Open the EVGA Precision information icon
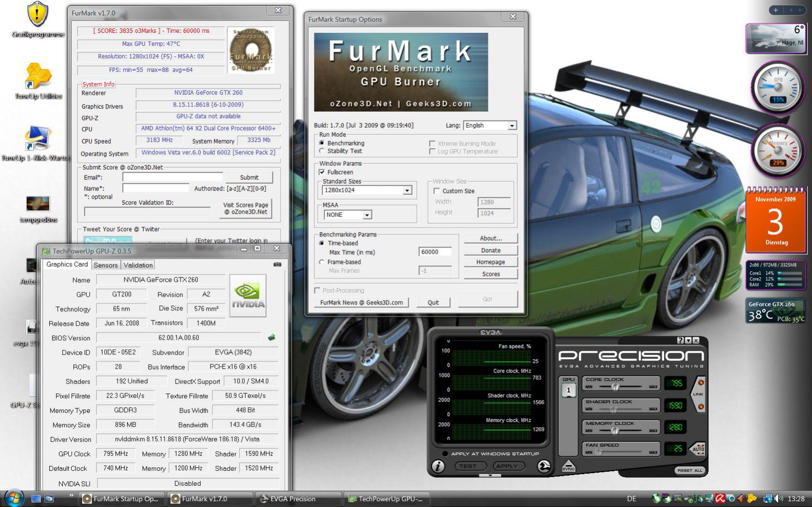This screenshot has width=812, height=507. pos(438,466)
